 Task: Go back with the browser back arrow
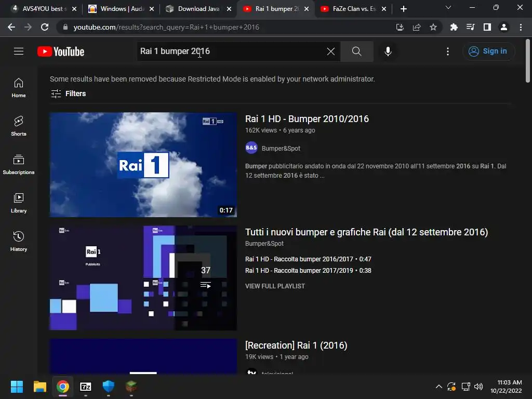coord(11,27)
